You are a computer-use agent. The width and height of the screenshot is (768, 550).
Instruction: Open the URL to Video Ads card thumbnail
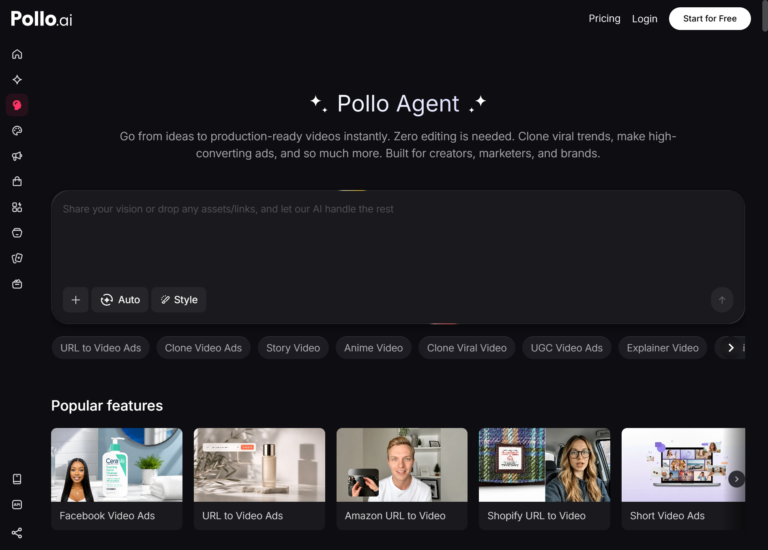[260, 465]
